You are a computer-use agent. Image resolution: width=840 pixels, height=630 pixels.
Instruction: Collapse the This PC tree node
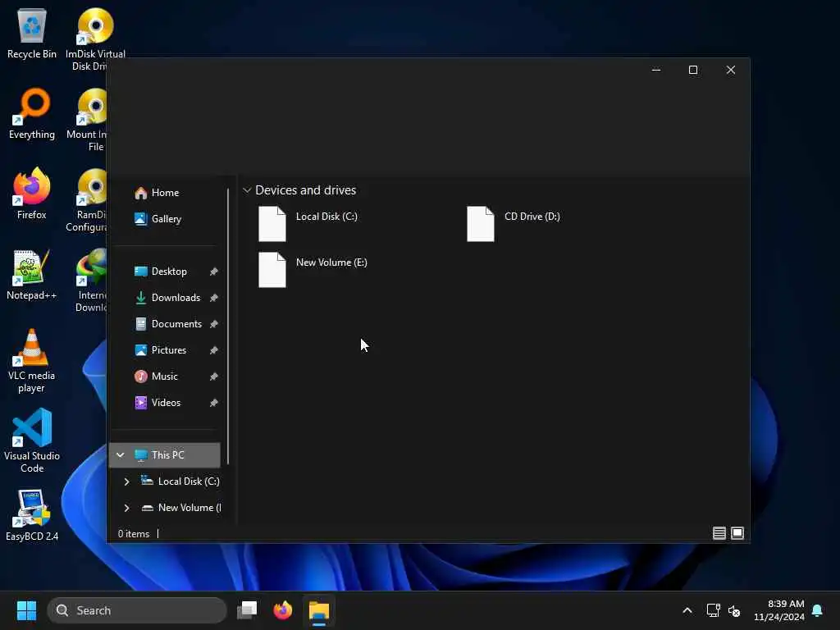[121, 455]
